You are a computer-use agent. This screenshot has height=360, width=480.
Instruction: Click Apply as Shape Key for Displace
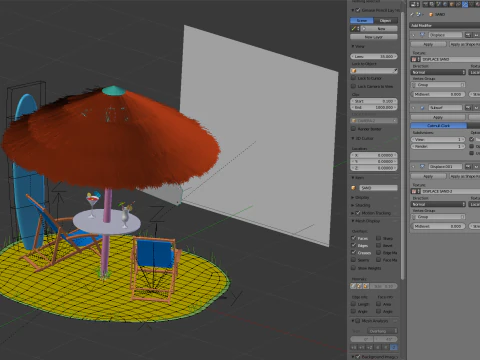pos(465,44)
